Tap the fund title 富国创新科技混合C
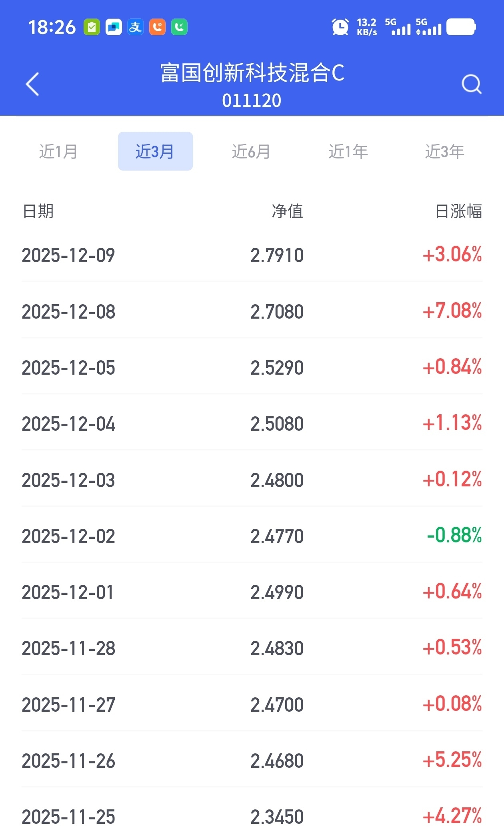This screenshot has width=504, height=835. 252,73
